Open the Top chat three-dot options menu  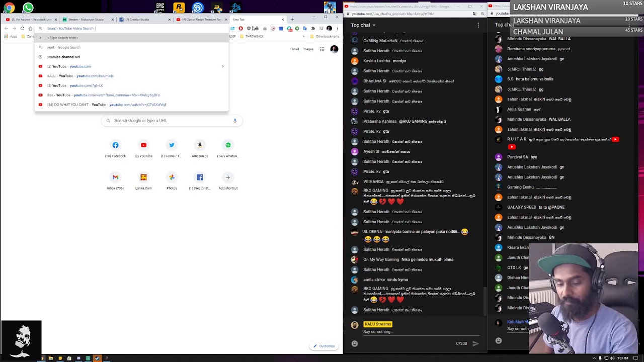click(478, 25)
